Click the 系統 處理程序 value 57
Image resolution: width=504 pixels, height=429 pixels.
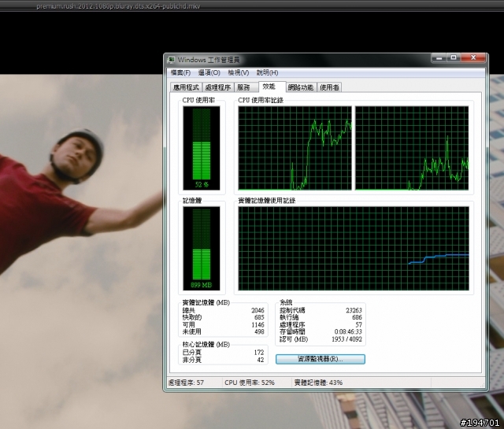click(358, 324)
